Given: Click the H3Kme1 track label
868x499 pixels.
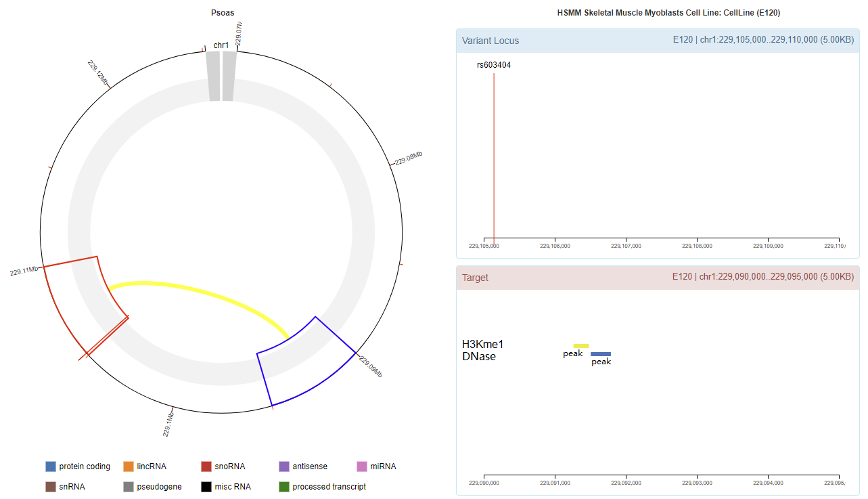Looking at the screenshot, I should [482, 344].
